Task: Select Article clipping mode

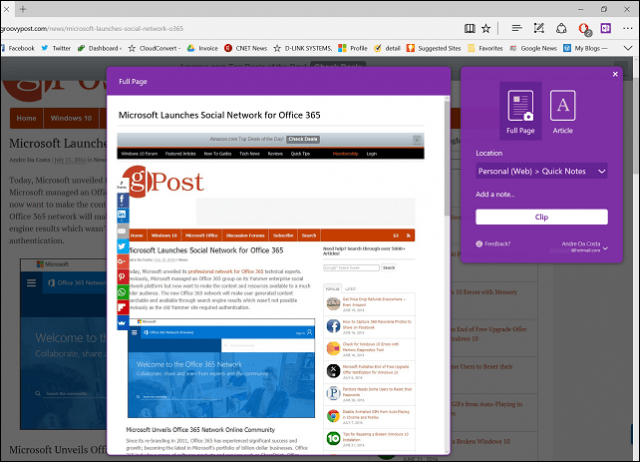Action: [563, 112]
